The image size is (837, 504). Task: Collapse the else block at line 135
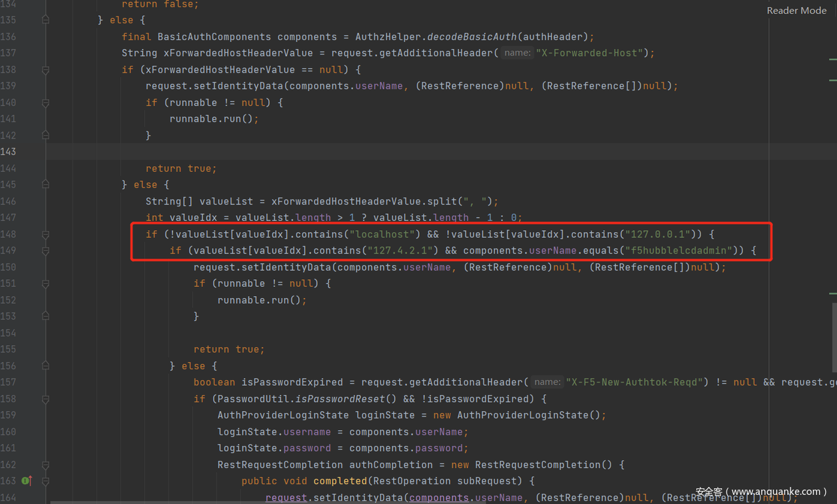click(x=45, y=20)
